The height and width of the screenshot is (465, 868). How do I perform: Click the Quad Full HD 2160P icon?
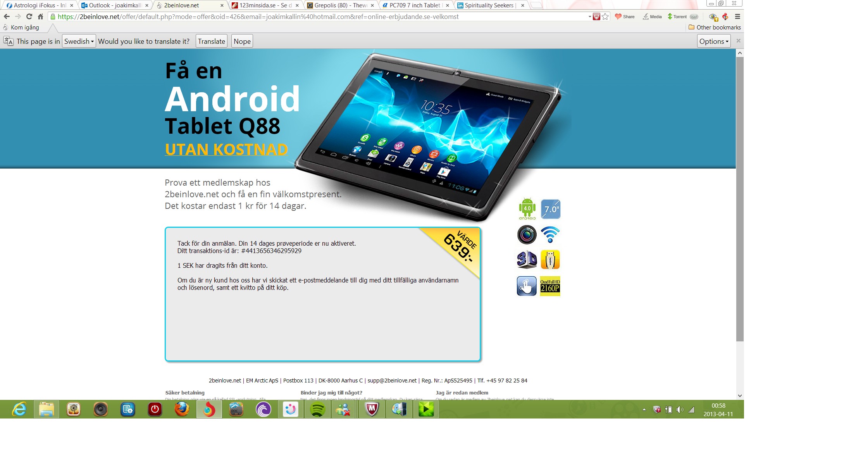point(550,286)
